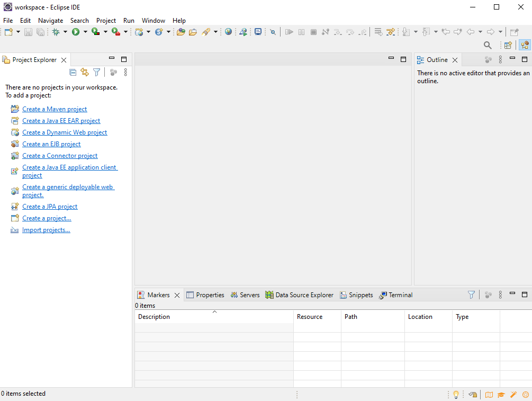The width and height of the screenshot is (532, 401).
Task: Click the Open Task briefcase folder icon
Action: click(193, 32)
